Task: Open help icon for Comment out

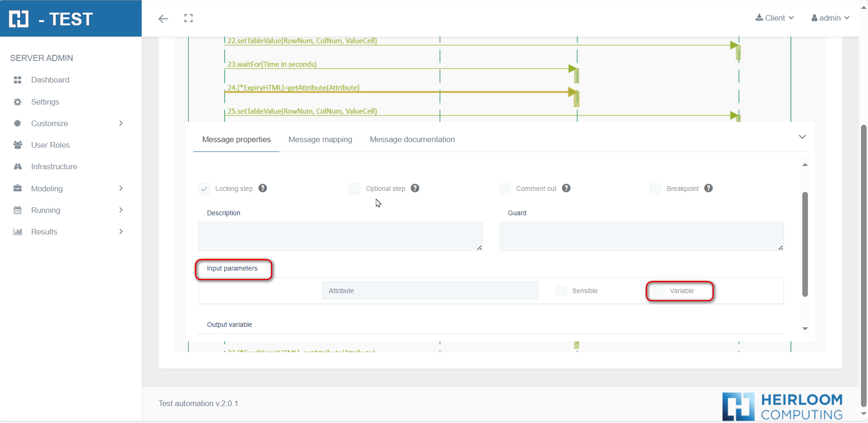Action: (566, 188)
